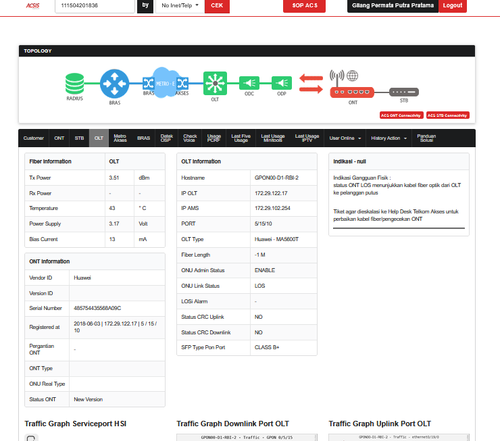Open the Usage PCRF tab
Viewport: 500px width, 441px height.
[214, 138]
